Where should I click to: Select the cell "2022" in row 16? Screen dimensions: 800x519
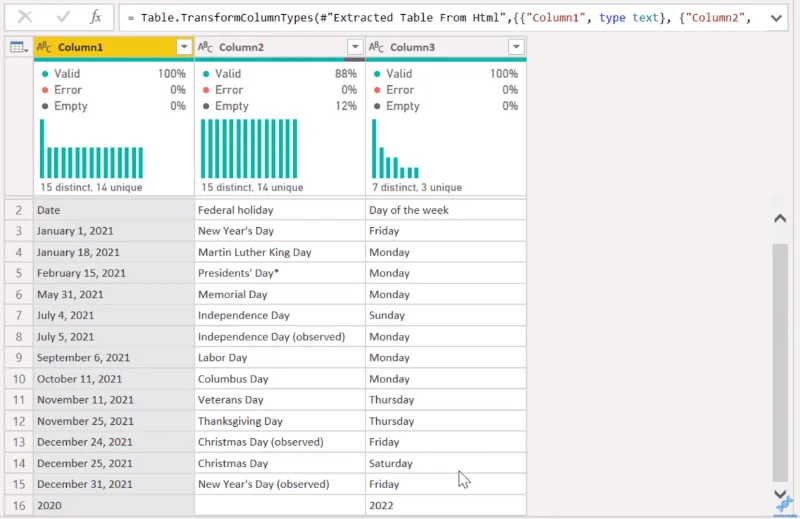(445, 505)
